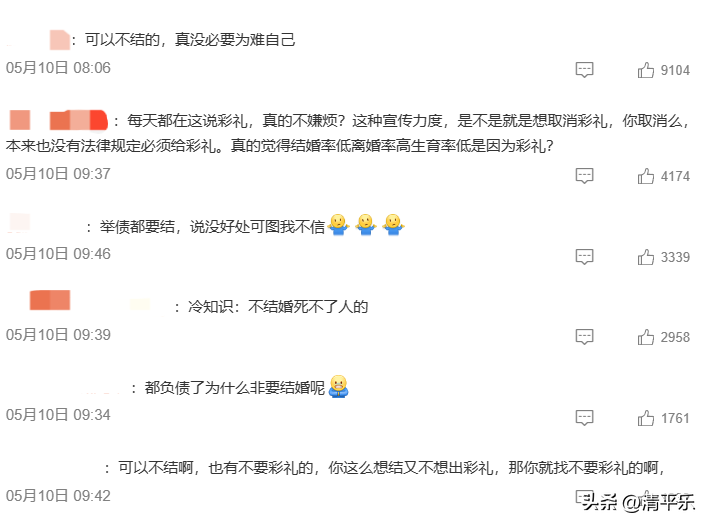Select comment text 举债都要结
Image resolution: width=711 pixels, height=527 pixels.
point(137,226)
